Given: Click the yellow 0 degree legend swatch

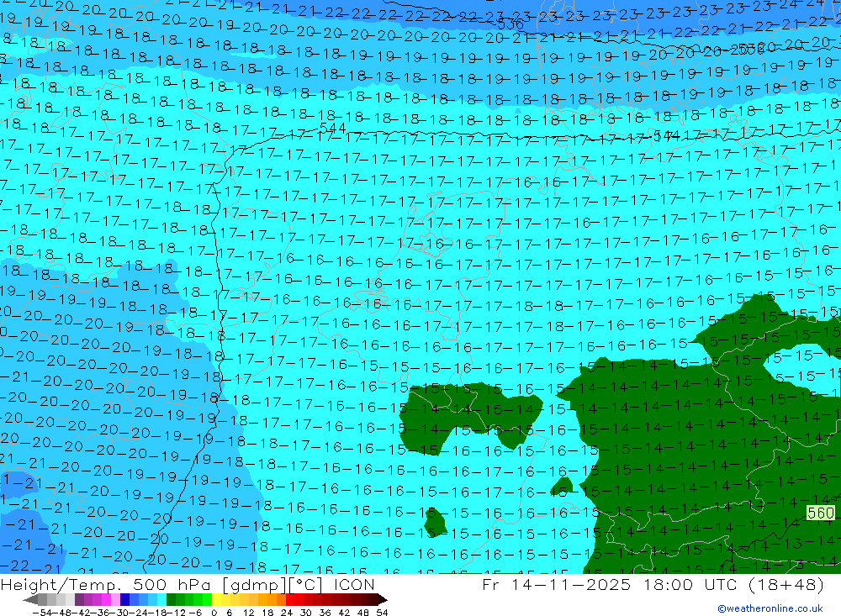Looking at the screenshot, I should 216,599.
